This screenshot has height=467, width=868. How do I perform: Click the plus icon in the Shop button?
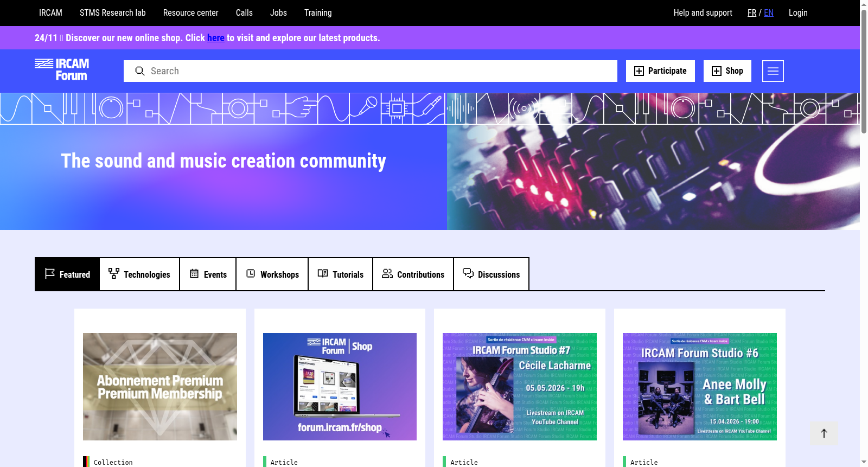(717, 71)
